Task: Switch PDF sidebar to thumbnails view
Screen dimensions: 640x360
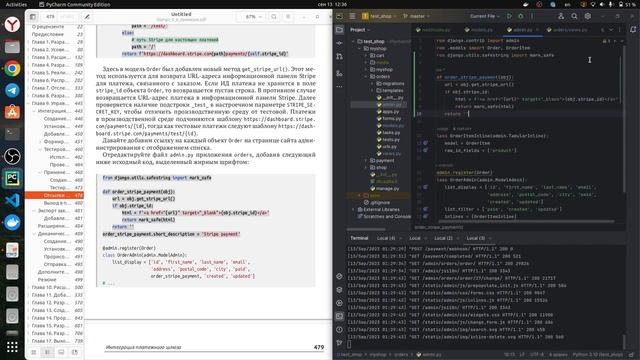Action: 33,352
